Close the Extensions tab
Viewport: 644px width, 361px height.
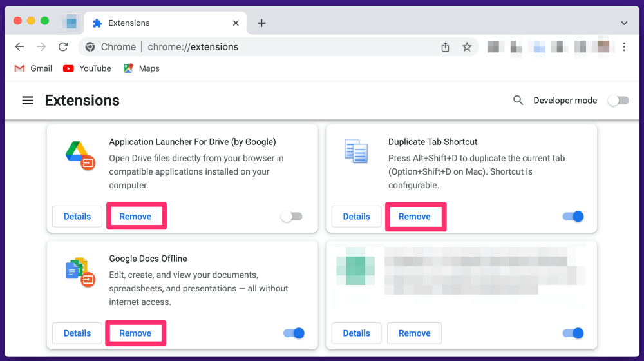pyautogui.click(x=236, y=23)
